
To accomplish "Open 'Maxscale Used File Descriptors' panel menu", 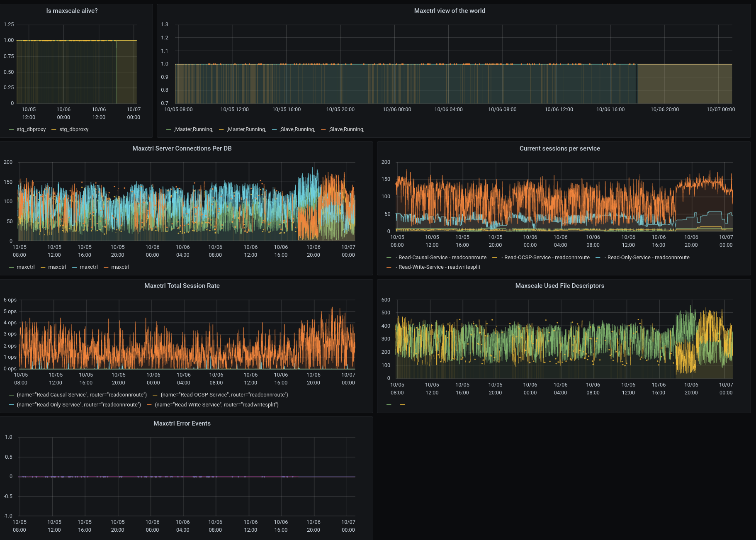I will 559,286.
